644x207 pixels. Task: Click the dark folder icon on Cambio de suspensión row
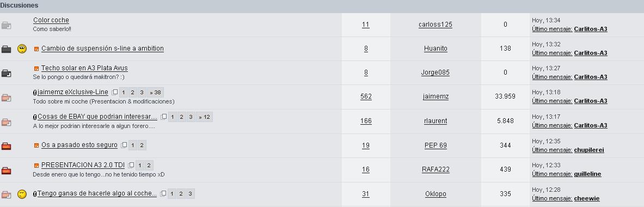(x=6, y=49)
